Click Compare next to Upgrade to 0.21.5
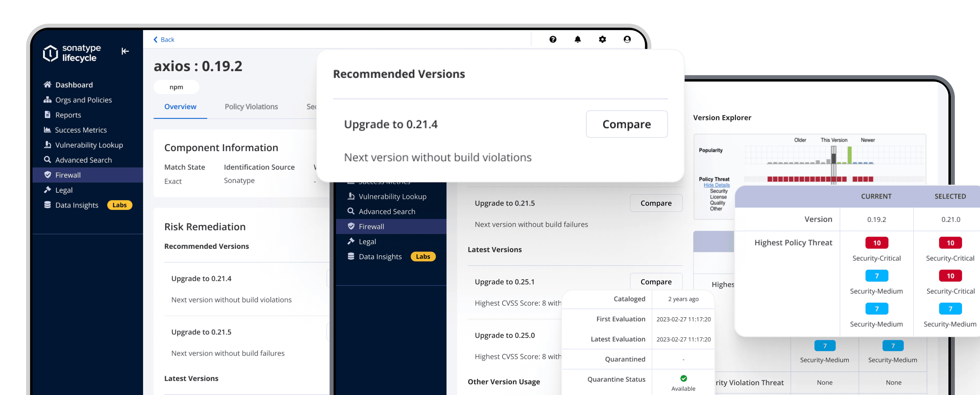This screenshot has height=395, width=980. [x=656, y=203]
